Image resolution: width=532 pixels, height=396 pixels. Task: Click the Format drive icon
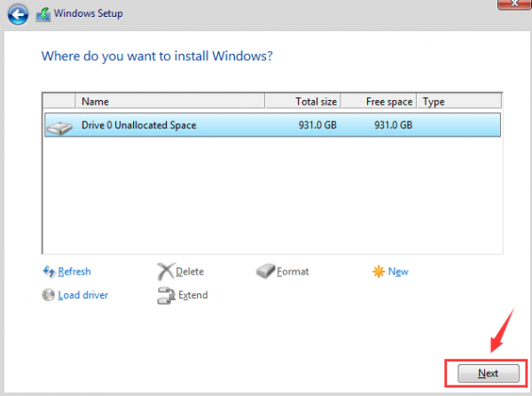point(267,271)
